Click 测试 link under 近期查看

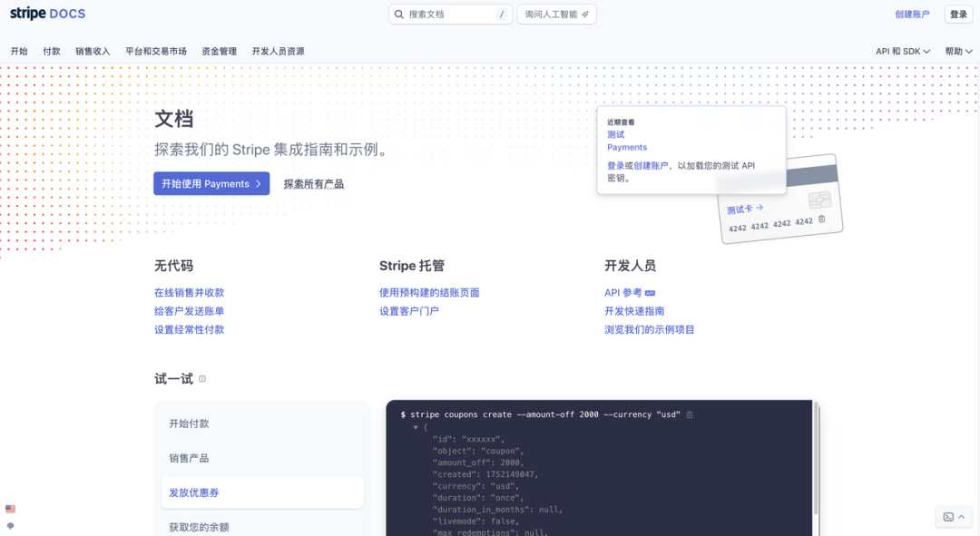(x=615, y=134)
